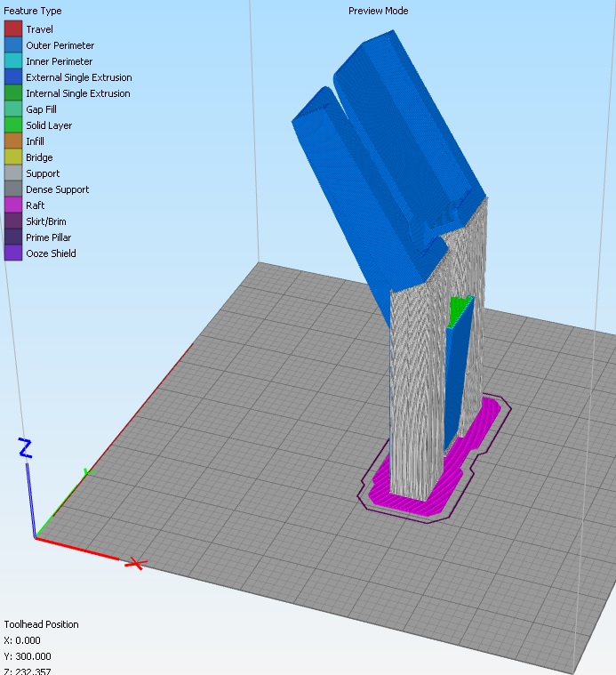Image resolution: width=616 pixels, height=675 pixels.
Task: Click the red Travel color swatch
Action: [x=13, y=28]
